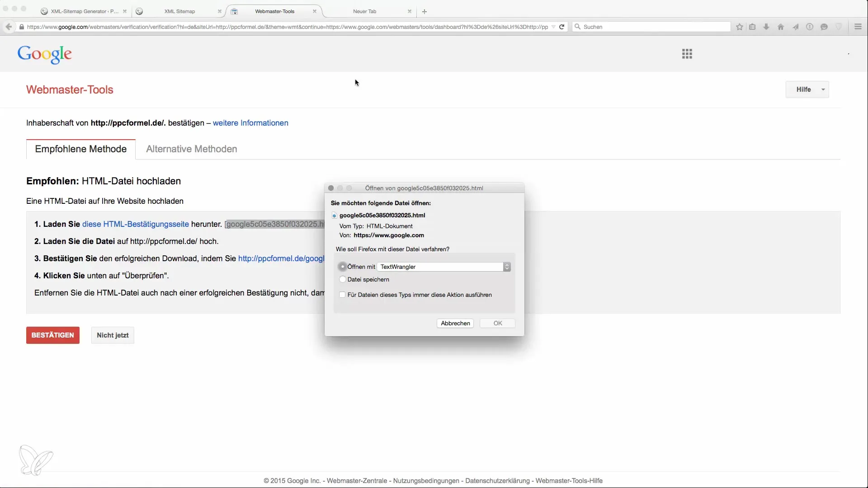Select the Datei speichern radio button
868x488 pixels.
(343, 279)
